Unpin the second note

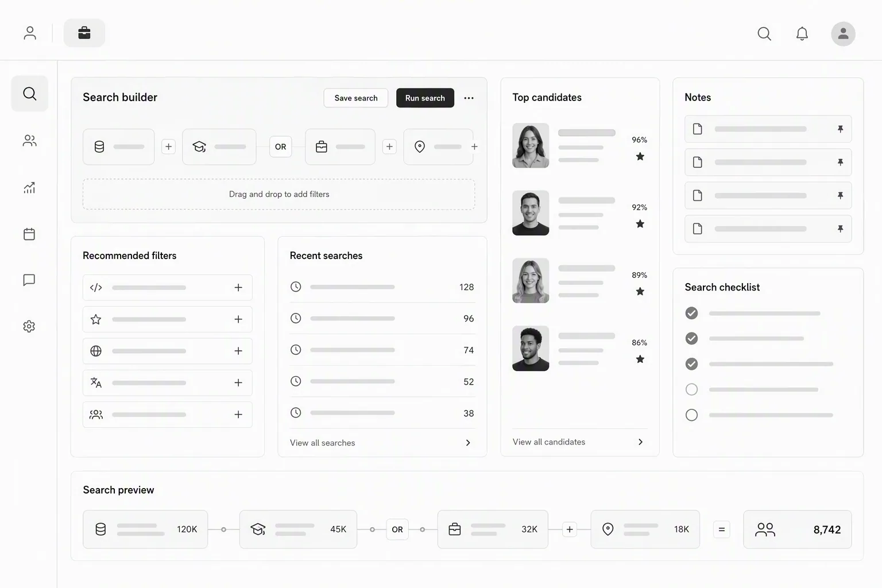point(840,163)
